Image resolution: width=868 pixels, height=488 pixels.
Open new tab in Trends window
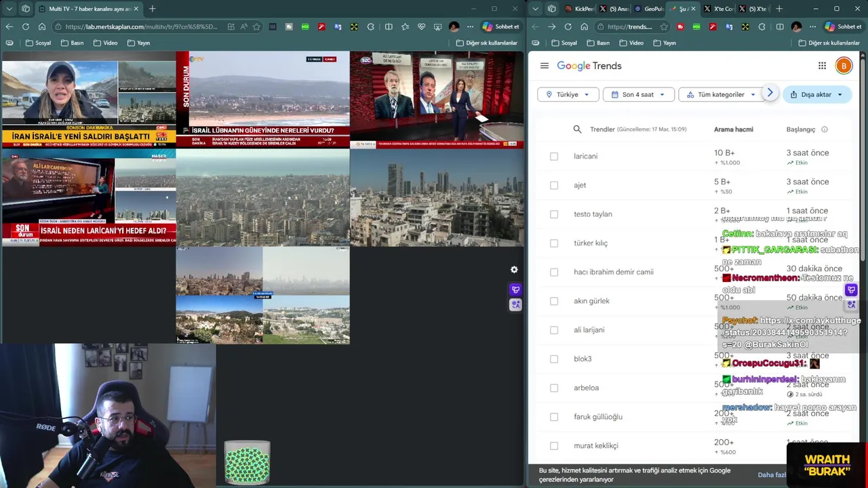pyautogui.click(x=778, y=9)
